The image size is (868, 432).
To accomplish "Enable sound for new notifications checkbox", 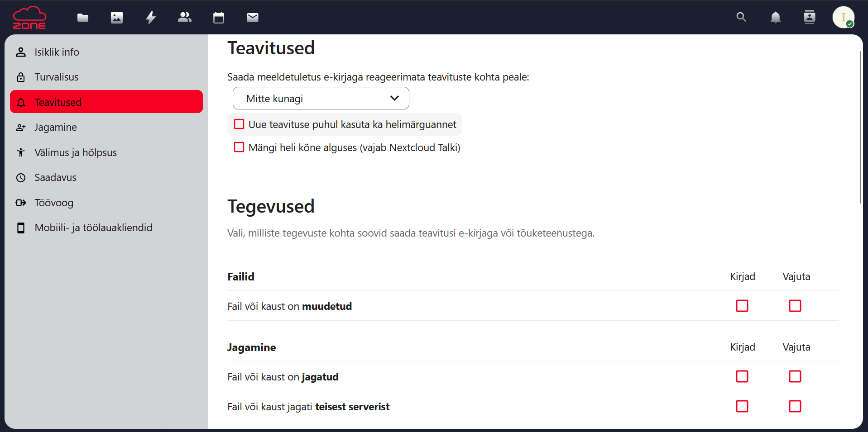I will 239,124.
